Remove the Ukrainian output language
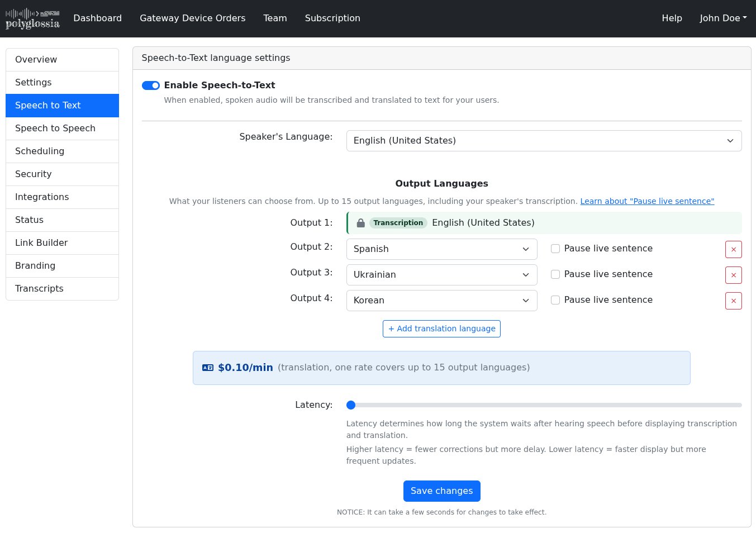The width and height of the screenshot is (756, 533). point(733,275)
